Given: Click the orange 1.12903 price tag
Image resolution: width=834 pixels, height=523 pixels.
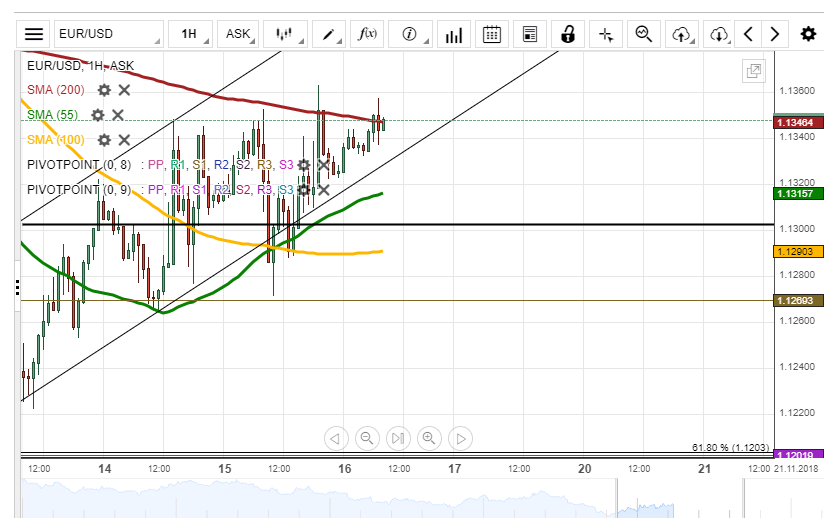Looking at the screenshot, I should point(798,252).
